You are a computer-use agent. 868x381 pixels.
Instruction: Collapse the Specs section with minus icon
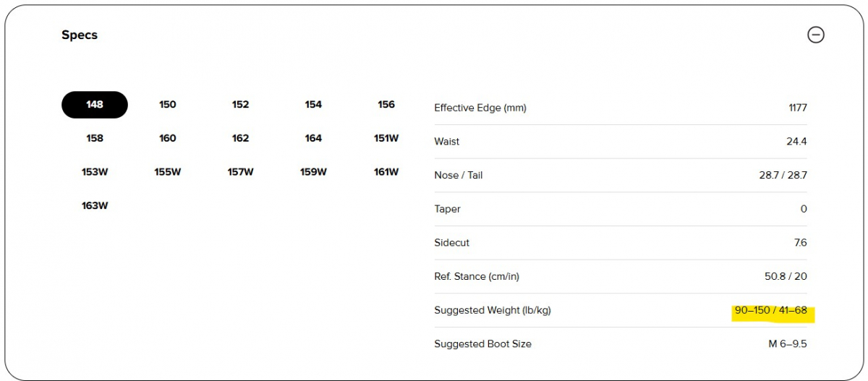815,35
